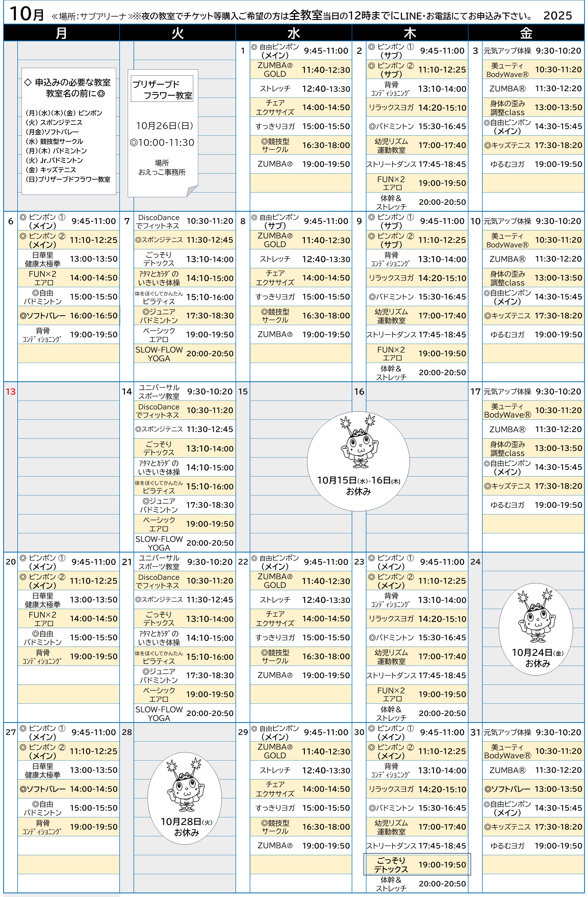Click the 水 weekday column header
The image size is (588, 897).
click(294, 33)
